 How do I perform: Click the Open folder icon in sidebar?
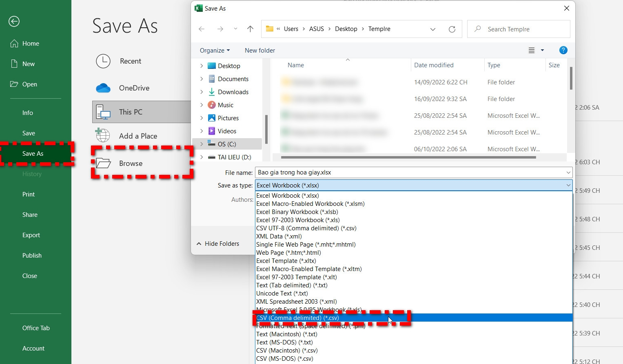coord(14,84)
